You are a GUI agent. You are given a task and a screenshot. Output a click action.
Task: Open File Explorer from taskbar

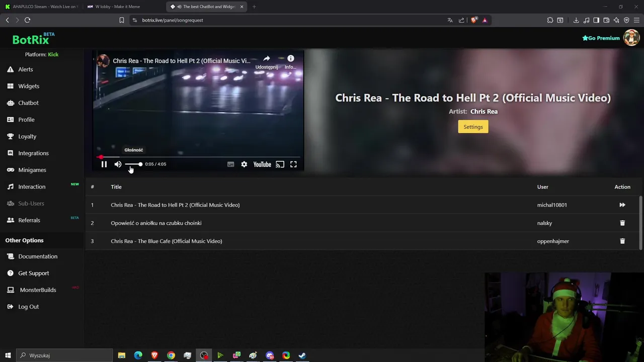tap(122, 355)
